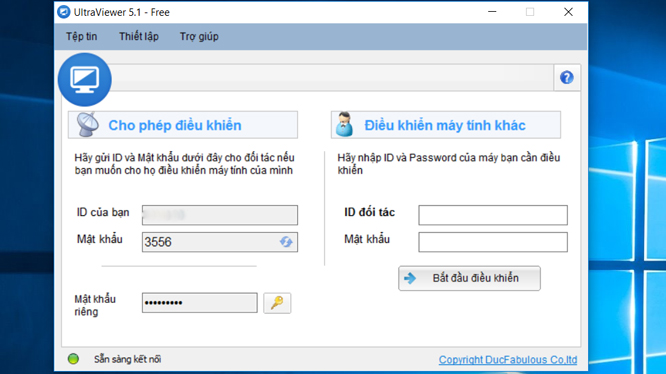The height and width of the screenshot is (374, 666).
Task: Click the person avatar icon
Action: [x=344, y=124]
